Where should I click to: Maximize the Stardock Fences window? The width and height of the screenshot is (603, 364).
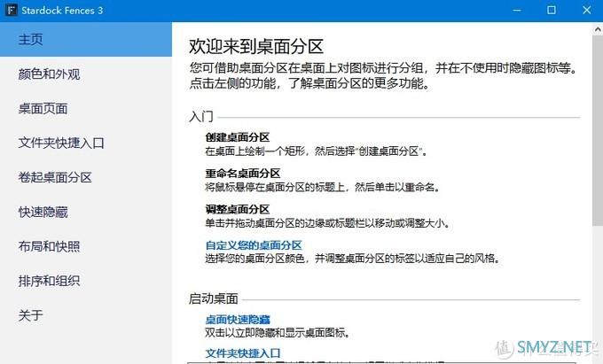[x=551, y=10]
